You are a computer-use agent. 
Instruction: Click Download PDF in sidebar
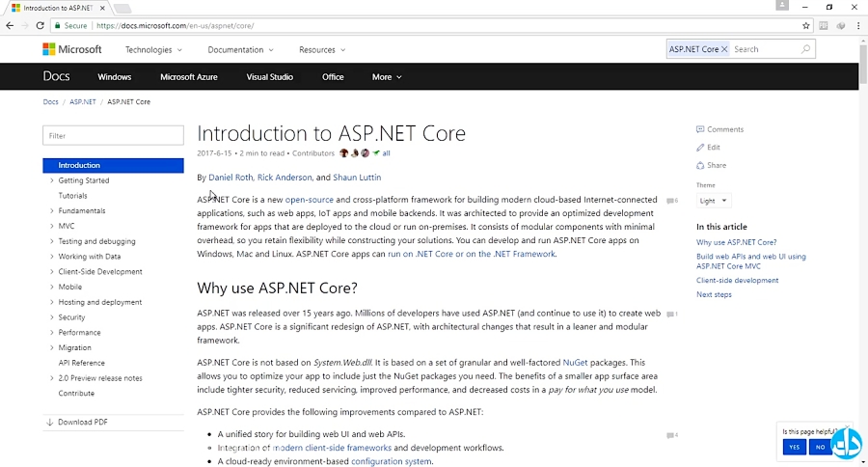click(x=81, y=423)
